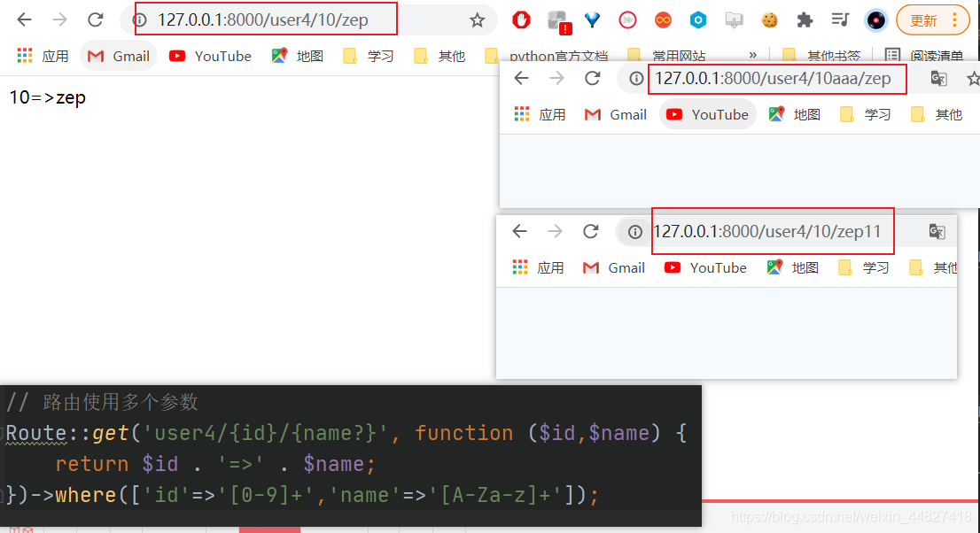Open 地图 bookmark in zep11 window

tap(792, 267)
